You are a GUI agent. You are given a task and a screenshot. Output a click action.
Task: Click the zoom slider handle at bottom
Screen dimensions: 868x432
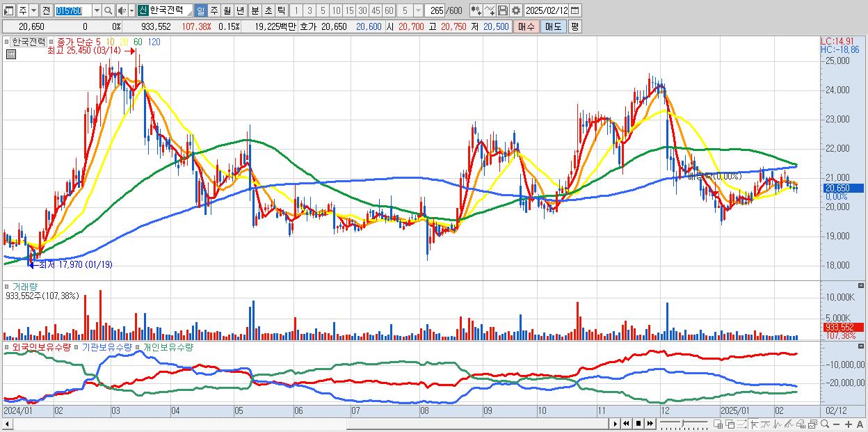(682, 423)
